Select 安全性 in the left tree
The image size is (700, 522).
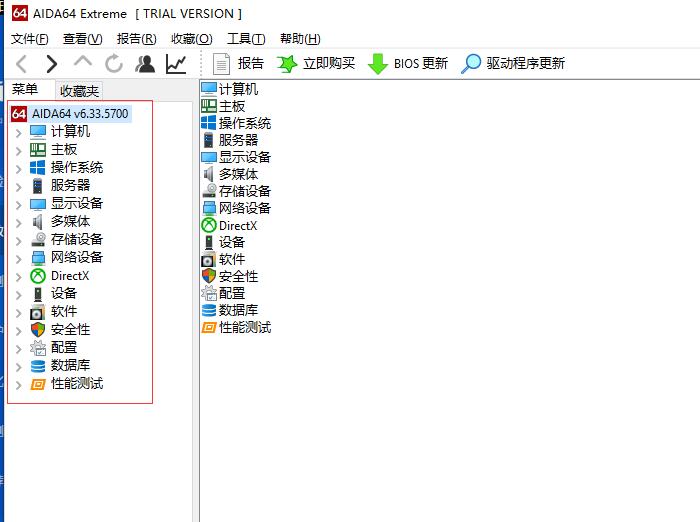70,330
